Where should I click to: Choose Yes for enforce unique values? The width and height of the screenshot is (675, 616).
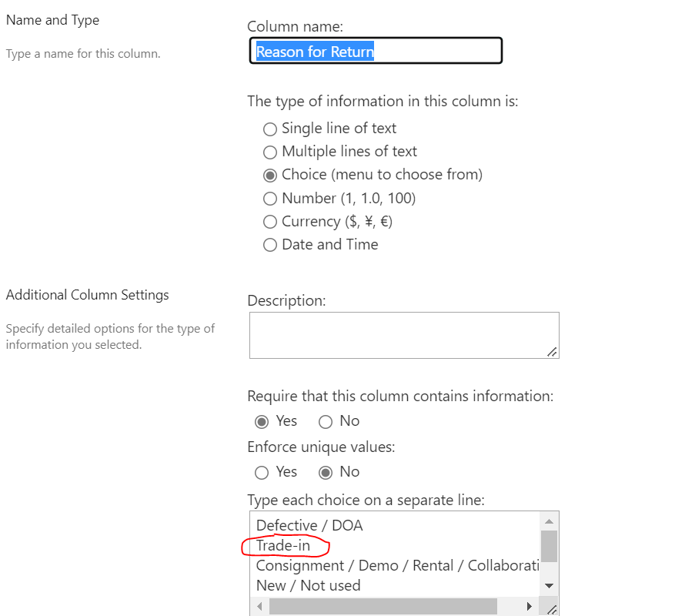tap(262, 473)
